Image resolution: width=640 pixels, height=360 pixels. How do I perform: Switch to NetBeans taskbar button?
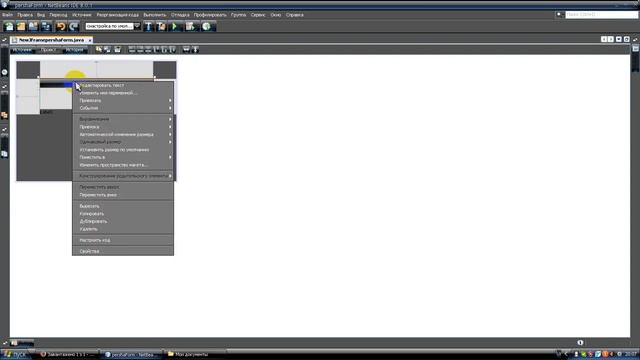coord(132,354)
